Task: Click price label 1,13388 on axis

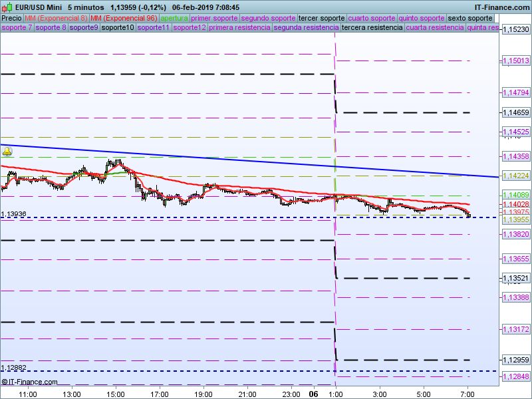Action: (516, 297)
